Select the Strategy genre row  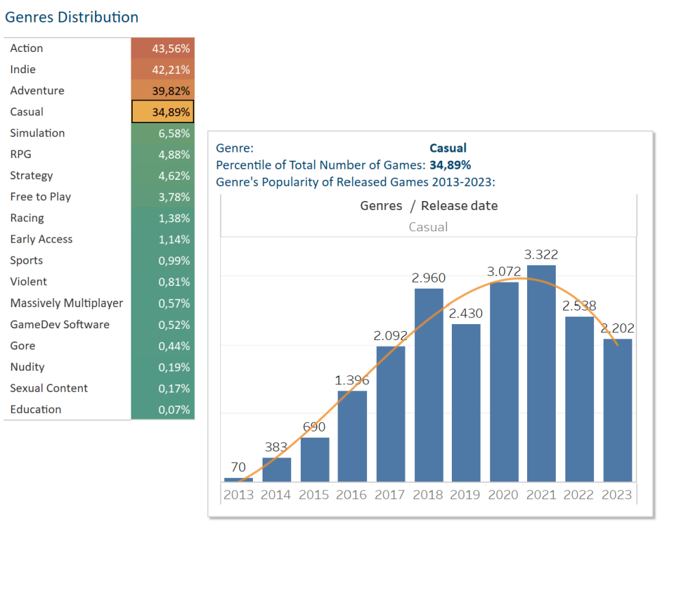31,176
